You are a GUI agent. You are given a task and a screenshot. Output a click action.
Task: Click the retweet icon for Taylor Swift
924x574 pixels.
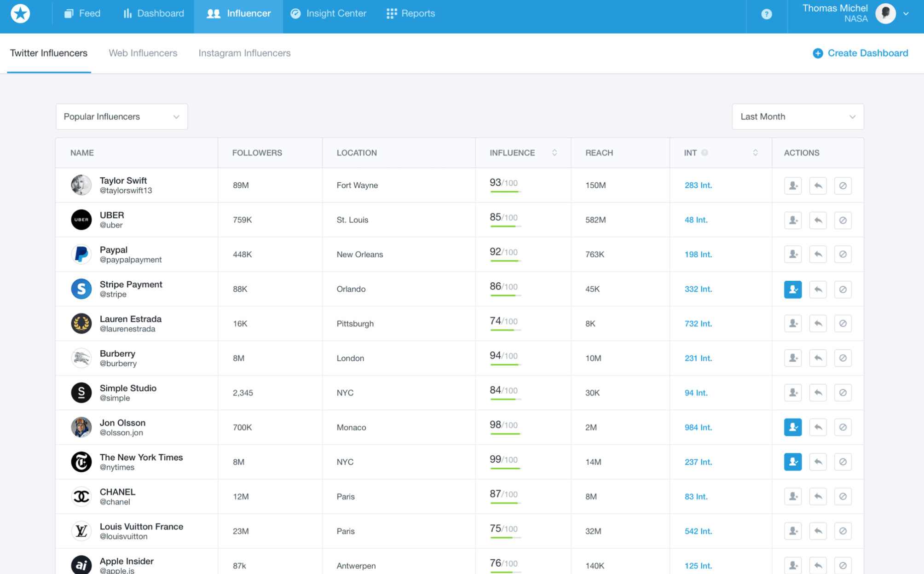(818, 185)
